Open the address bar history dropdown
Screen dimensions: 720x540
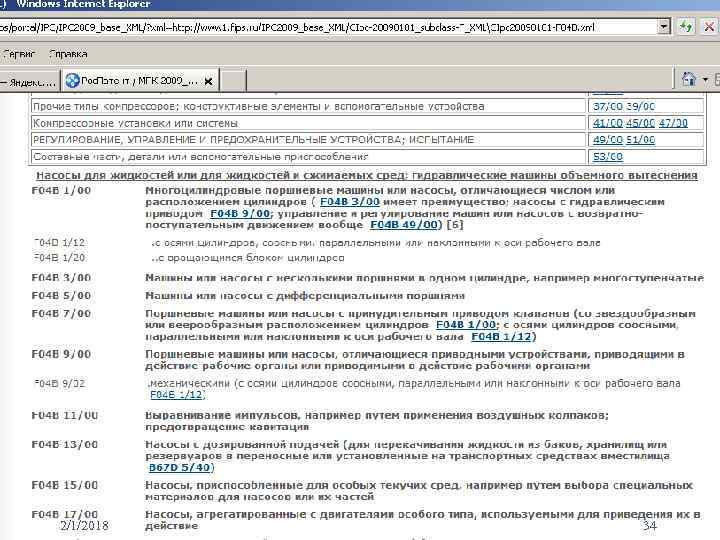click(664, 27)
